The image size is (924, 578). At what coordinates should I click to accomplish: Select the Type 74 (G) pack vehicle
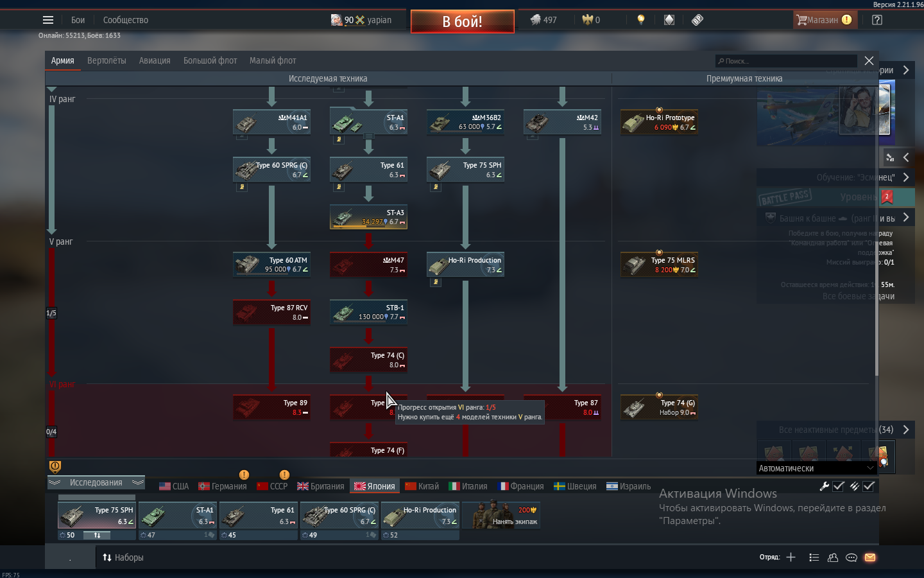[659, 407]
